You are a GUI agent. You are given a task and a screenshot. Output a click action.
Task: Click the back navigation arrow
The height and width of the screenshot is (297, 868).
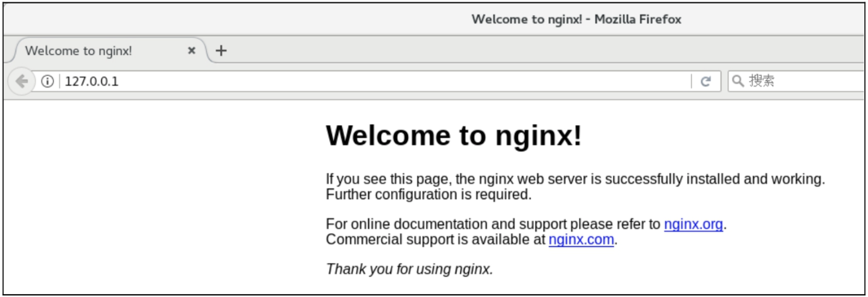tap(21, 82)
